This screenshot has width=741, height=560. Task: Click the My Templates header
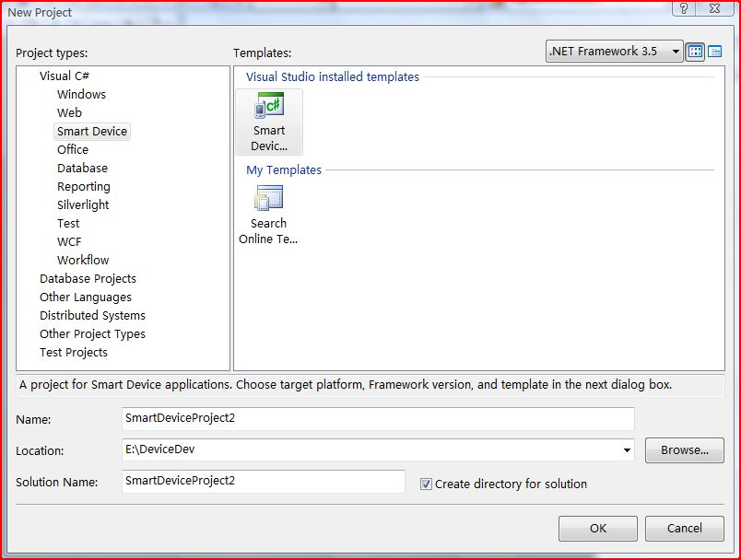[x=284, y=170]
